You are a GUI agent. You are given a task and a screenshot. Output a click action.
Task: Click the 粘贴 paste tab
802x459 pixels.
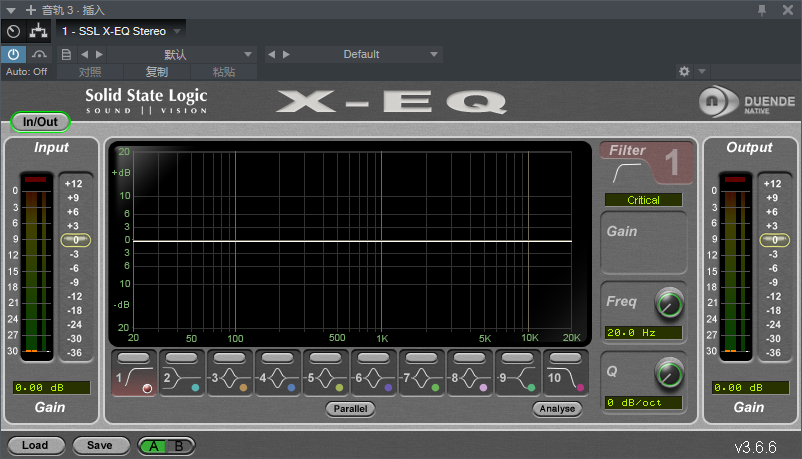224,72
